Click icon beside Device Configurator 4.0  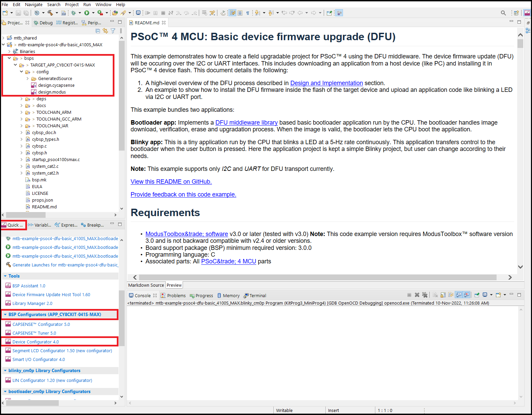(8, 341)
